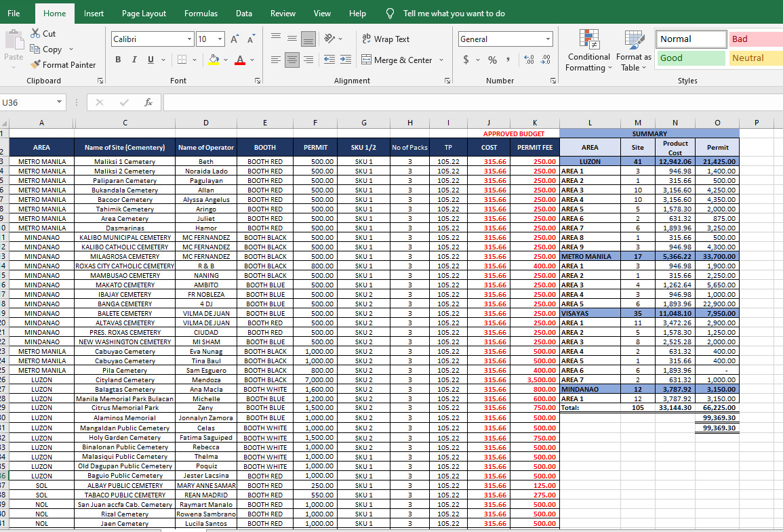Switch to the Data tab

[243, 14]
